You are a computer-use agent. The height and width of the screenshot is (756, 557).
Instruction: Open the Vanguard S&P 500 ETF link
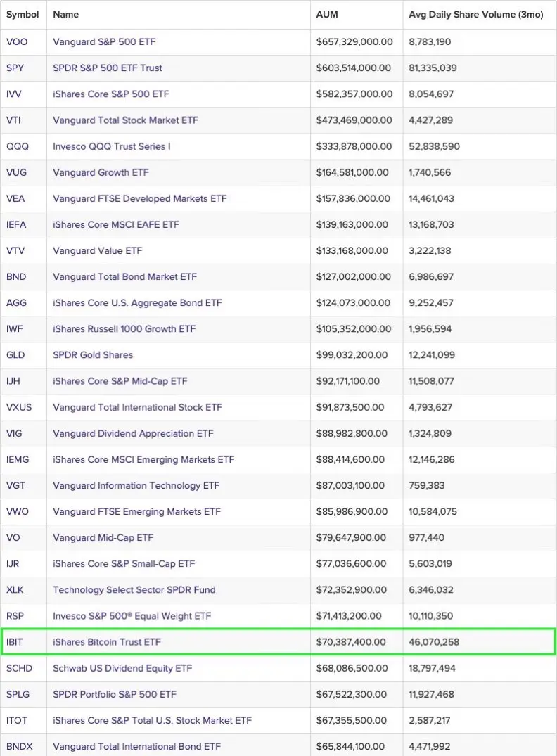[x=104, y=42]
